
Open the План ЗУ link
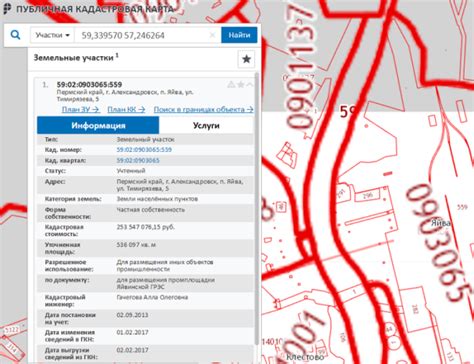[x=80, y=109]
